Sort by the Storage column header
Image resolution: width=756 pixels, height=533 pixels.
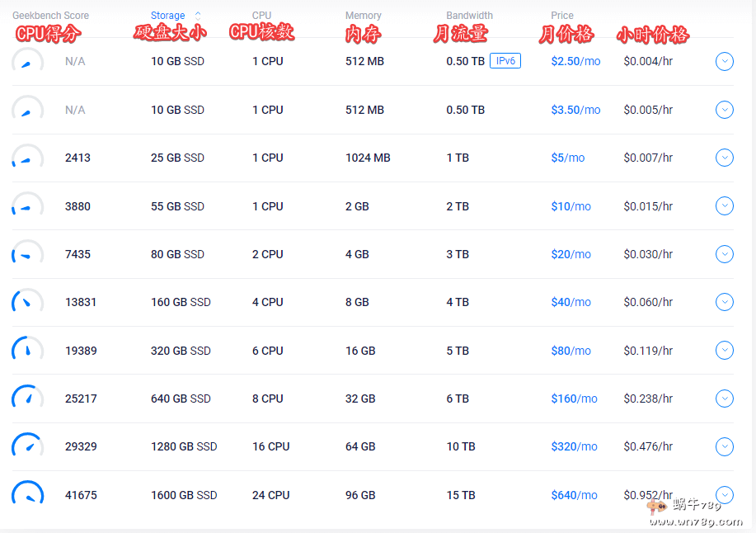coord(167,16)
